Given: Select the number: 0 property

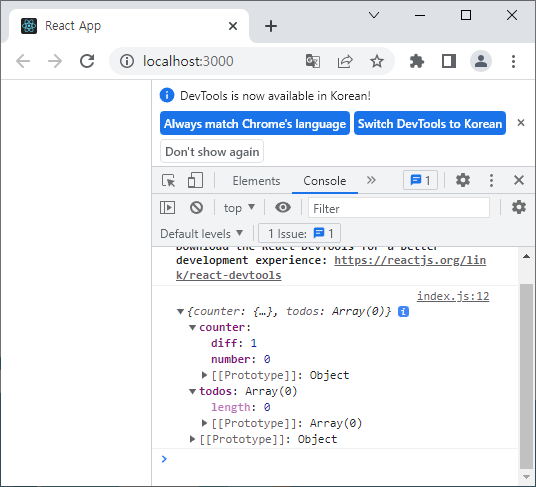Looking at the screenshot, I should 241,359.
